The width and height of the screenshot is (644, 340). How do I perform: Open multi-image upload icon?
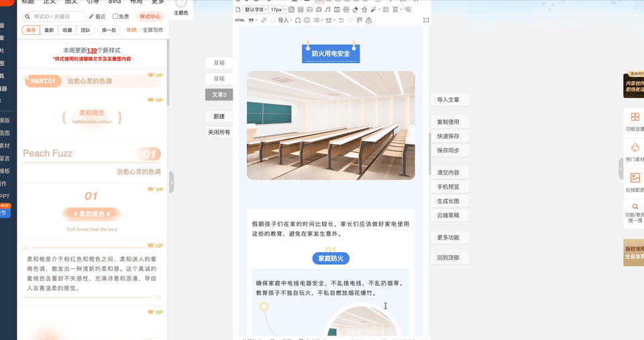pyautogui.click(x=319, y=9)
